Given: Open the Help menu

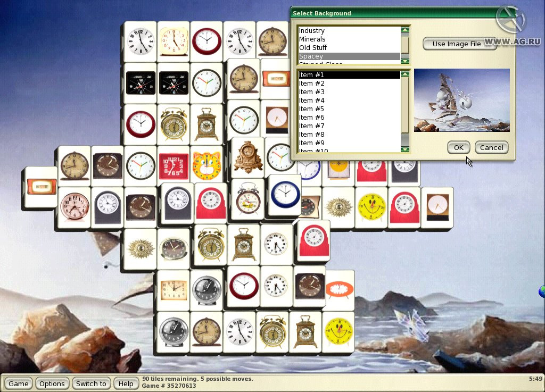Looking at the screenshot, I should point(126,383).
